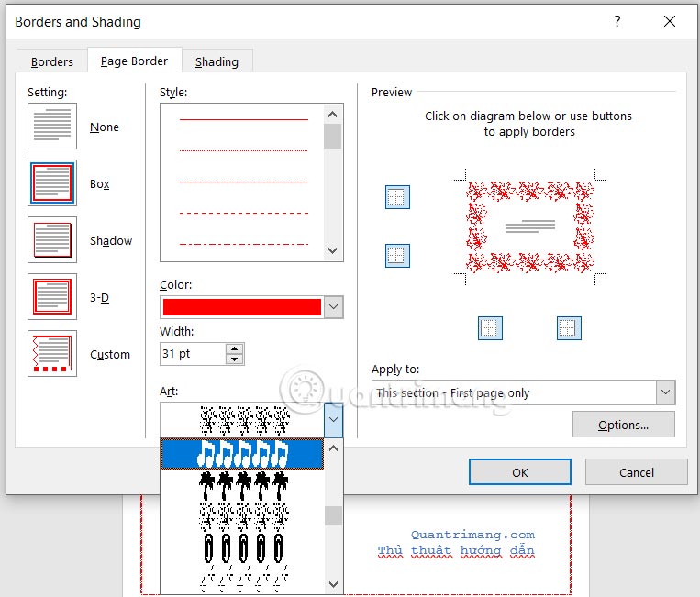The width and height of the screenshot is (700, 597).
Task: Pick the Shadow border setting icon
Action: pyautogui.click(x=52, y=240)
